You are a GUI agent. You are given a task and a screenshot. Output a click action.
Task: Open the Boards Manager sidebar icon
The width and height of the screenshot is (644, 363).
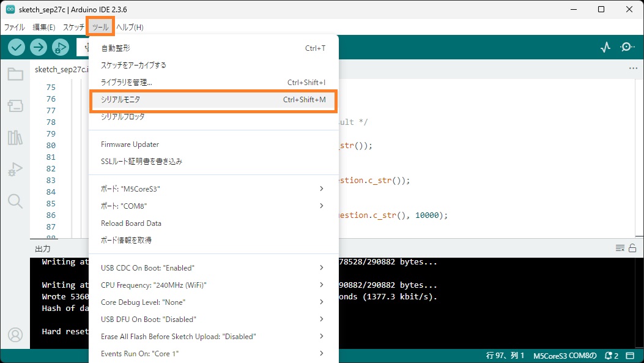[15, 107]
